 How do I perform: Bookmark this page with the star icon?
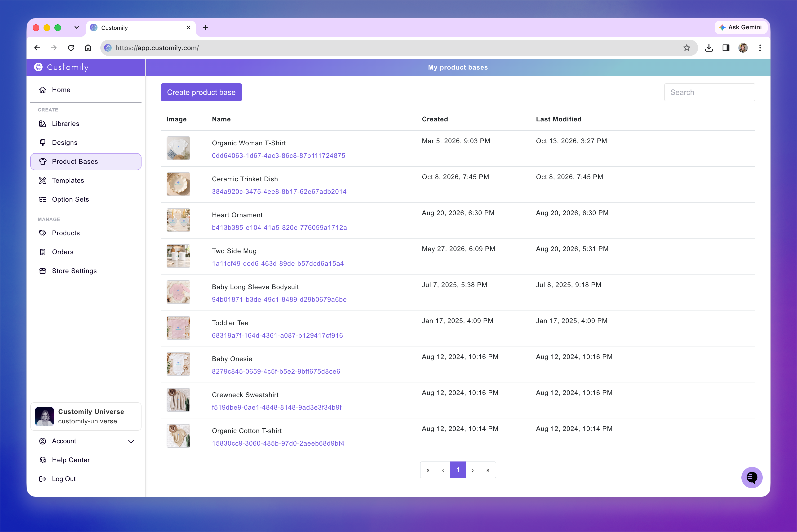(686, 48)
